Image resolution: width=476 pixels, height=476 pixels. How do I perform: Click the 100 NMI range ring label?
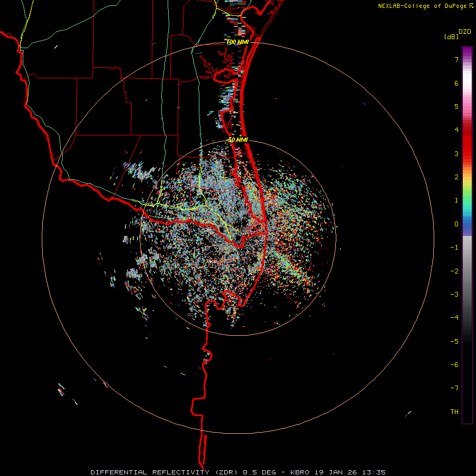tap(237, 42)
